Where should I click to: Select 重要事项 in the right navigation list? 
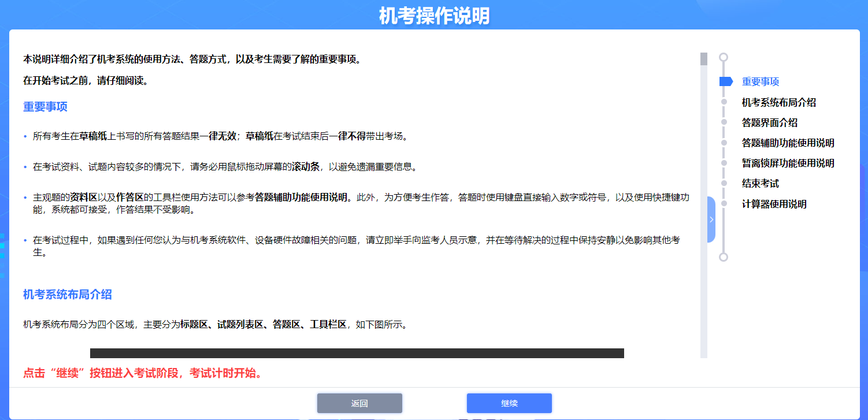761,82
